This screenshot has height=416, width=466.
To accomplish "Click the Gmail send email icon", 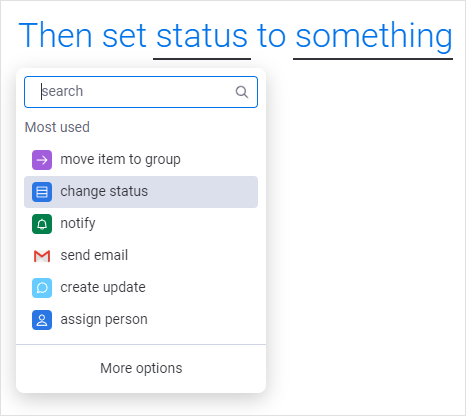I will [42, 256].
